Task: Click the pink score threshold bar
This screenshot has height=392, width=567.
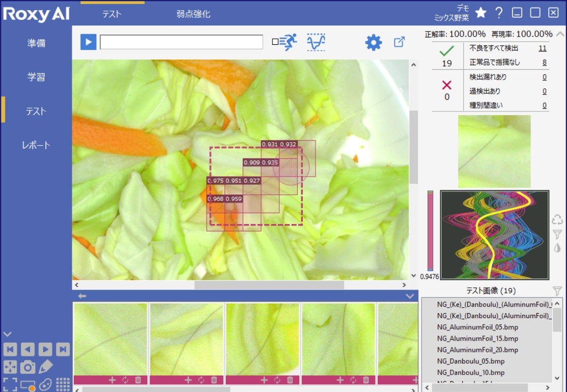Action: click(x=430, y=232)
